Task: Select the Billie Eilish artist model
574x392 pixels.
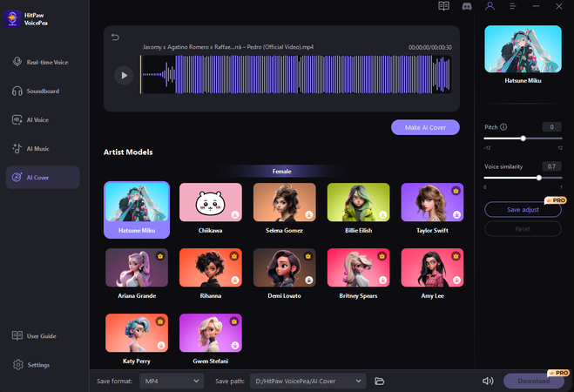Action: (358, 208)
